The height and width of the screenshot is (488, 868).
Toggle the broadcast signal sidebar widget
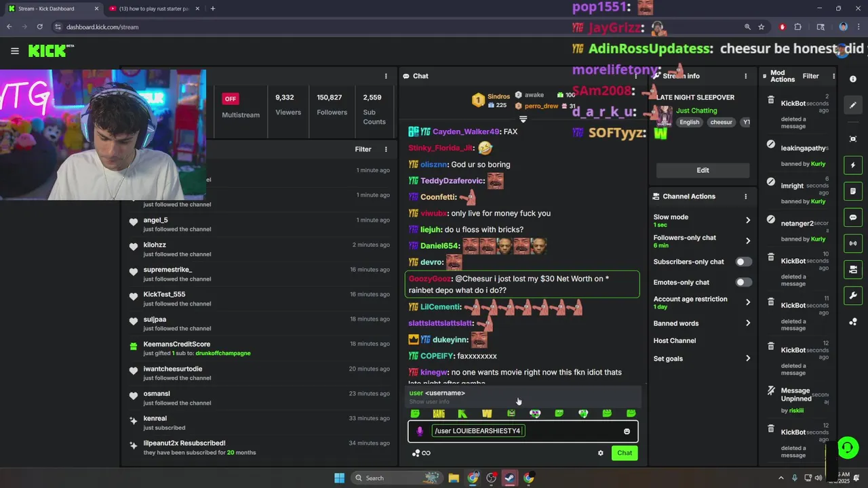click(853, 243)
